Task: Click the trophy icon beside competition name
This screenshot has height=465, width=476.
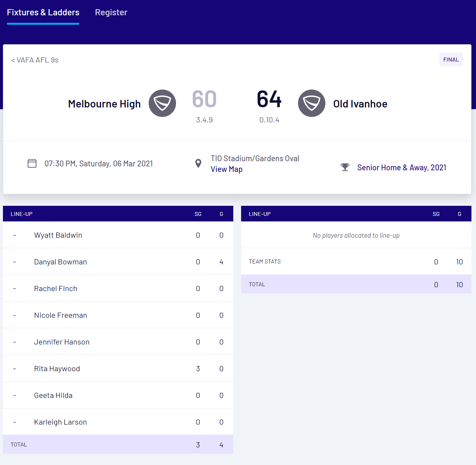Action: (x=345, y=167)
